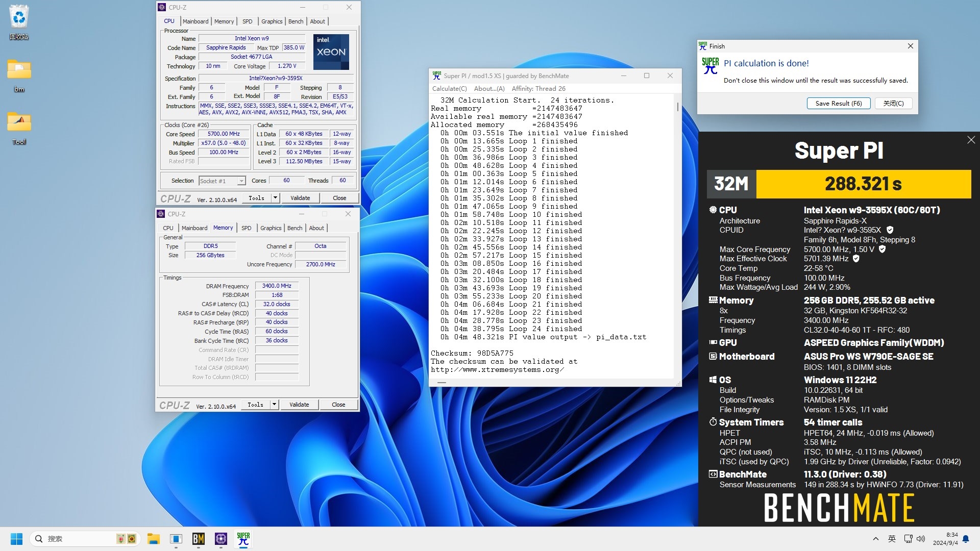Click the CPU-Z title icon in lower window
This screenshot has width=980, height=551.
[161, 214]
